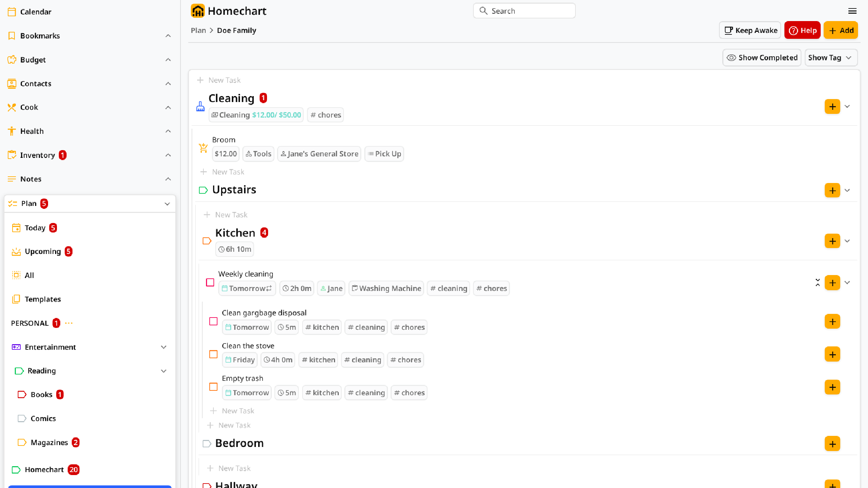Go to Plan breadcrumb link

[198, 30]
